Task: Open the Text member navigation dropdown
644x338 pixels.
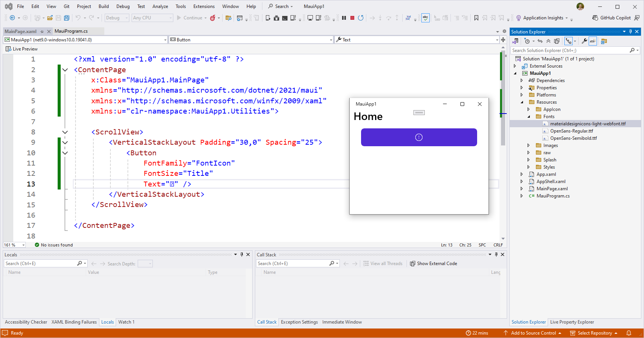Action: coord(417,39)
